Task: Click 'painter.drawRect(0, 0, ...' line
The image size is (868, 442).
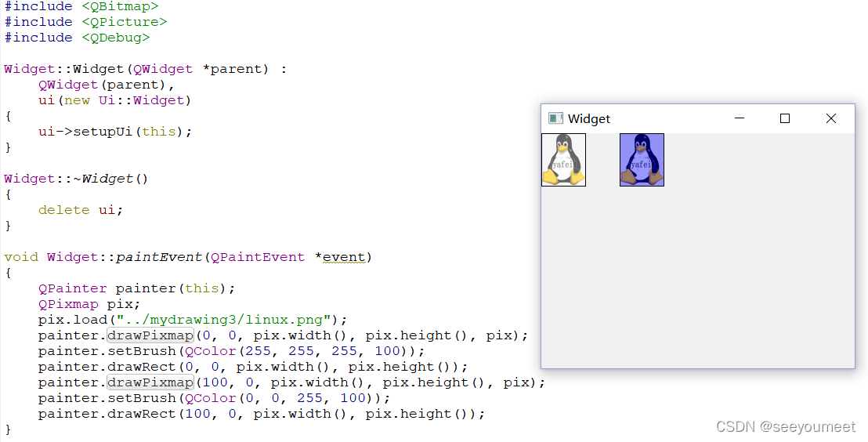Action: (253, 367)
